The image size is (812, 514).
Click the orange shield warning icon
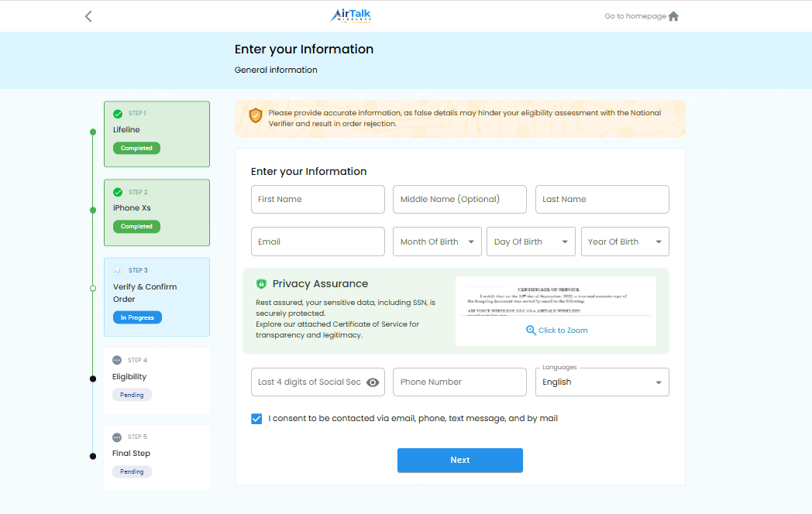coord(255,115)
